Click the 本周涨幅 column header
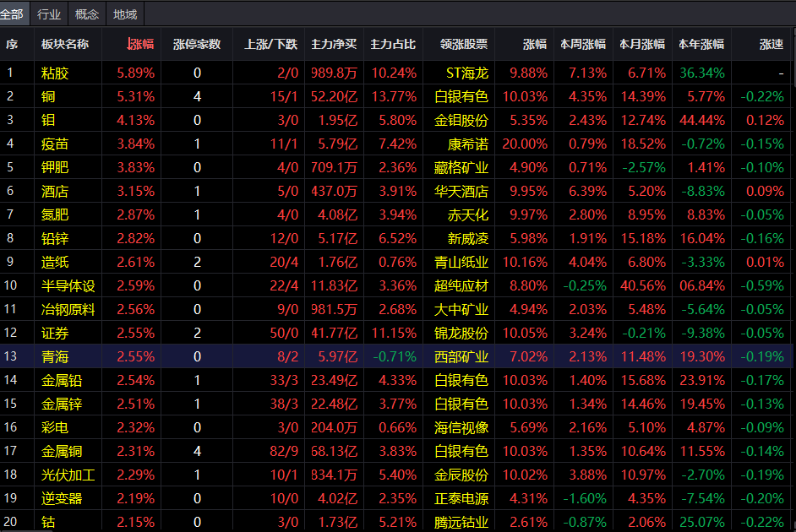Screen dimensions: 796x532 click(x=583, y=44)
